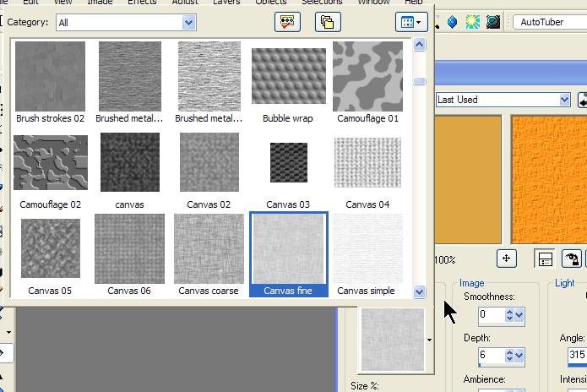Pick the Canvas fine texture

tap(288, 248)
